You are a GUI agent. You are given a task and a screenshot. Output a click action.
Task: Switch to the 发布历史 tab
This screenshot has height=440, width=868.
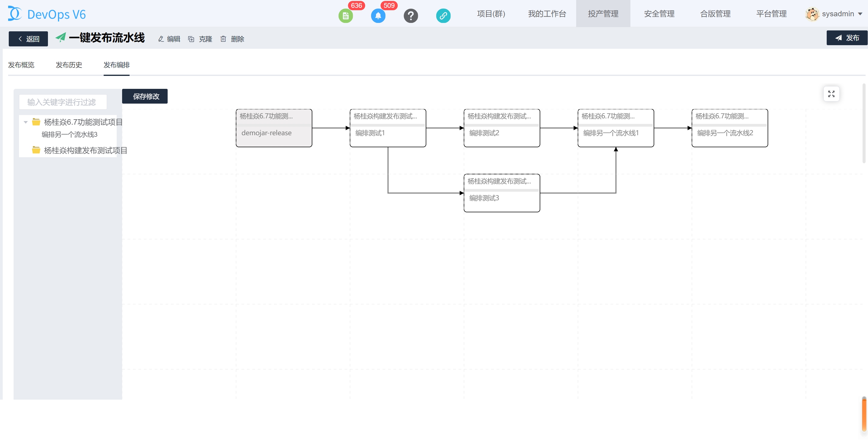click(x=69, y=65)
